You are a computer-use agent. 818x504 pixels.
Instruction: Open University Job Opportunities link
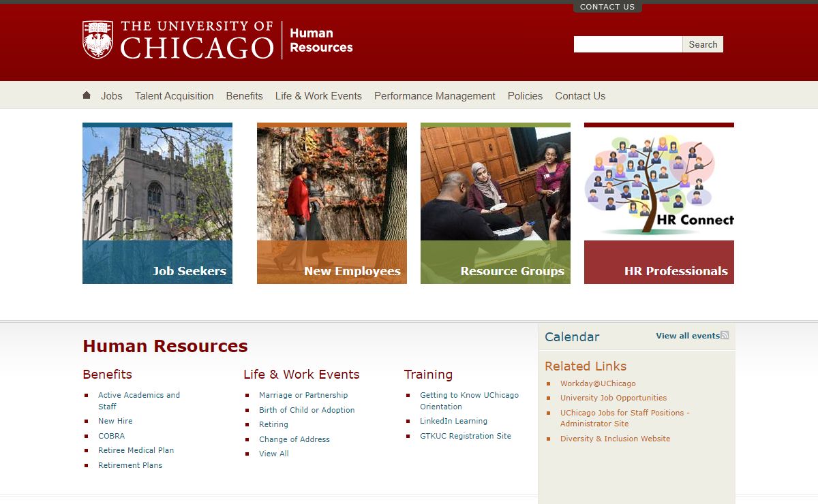tap(613, 398)
